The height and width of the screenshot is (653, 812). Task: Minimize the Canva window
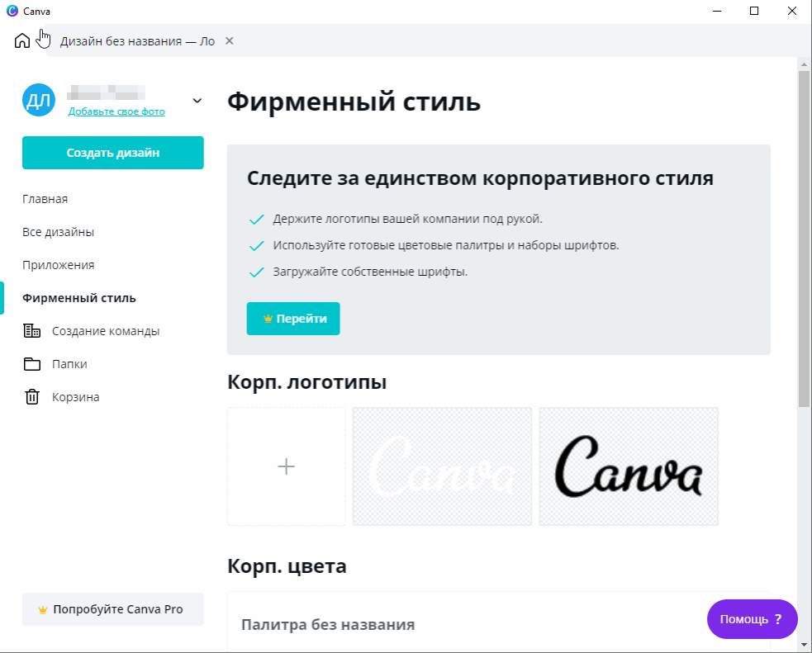click(717, 11)
